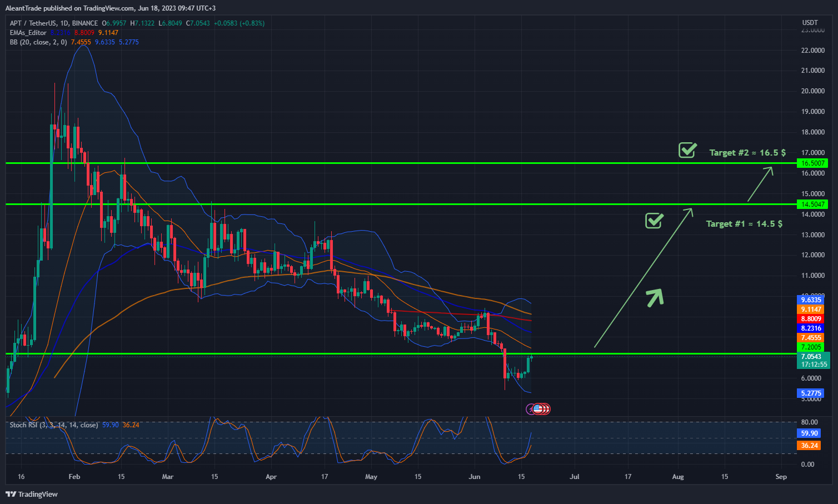Click the 18.0000 price scale label
The image size is (838, 504).
click(812, 132)
